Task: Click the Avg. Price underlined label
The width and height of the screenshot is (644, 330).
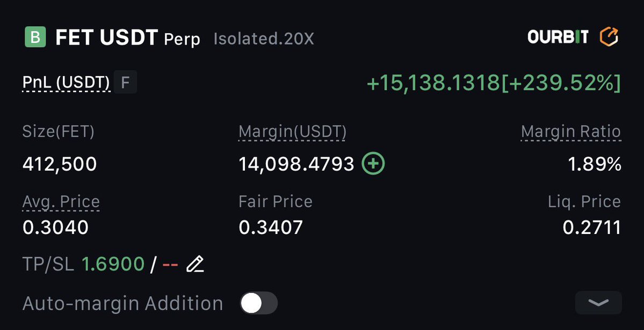Action: pyautogui.click(x=61, y=202)
